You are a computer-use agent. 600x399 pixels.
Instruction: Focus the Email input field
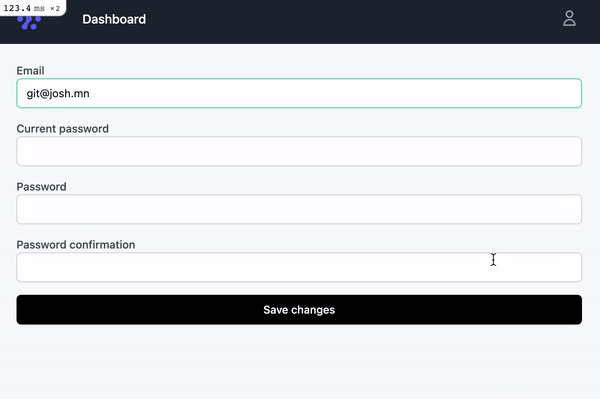[299, 93]
